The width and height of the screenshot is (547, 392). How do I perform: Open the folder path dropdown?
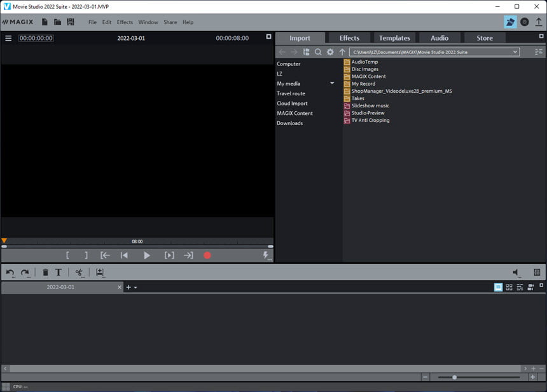pos(515,52)
